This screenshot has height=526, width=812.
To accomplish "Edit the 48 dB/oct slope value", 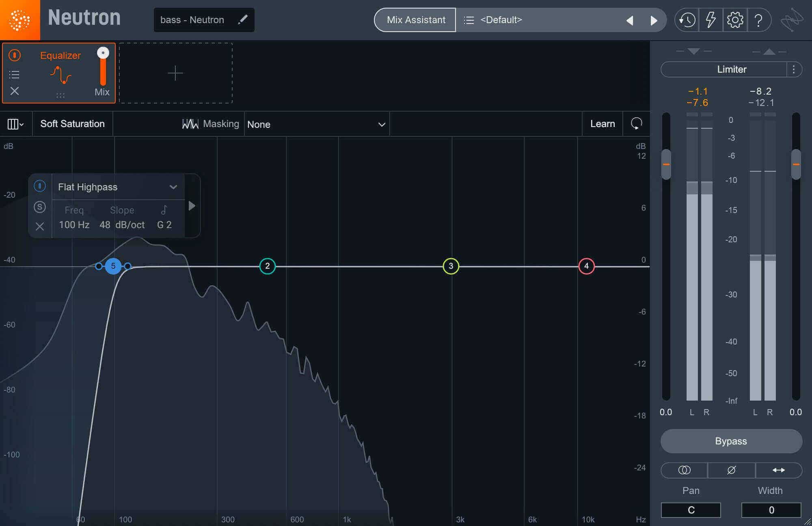I will (x=122, y=224).
